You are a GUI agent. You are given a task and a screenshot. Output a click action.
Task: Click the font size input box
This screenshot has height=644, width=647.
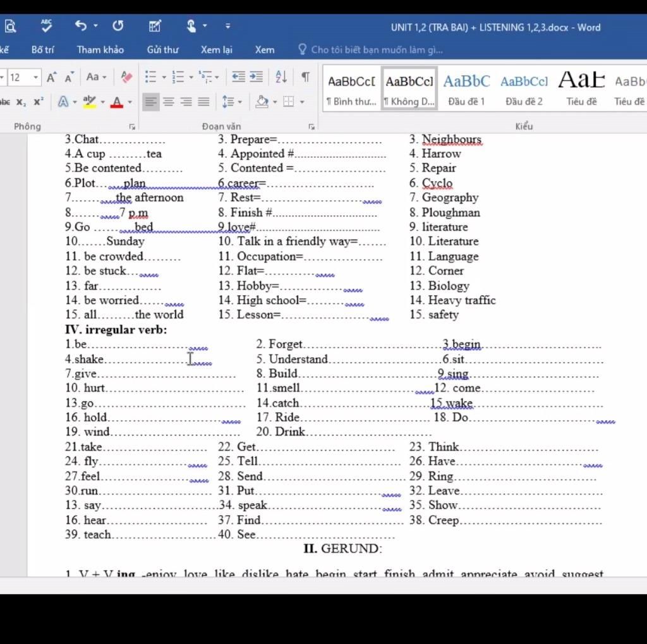[x=18, y=77]
